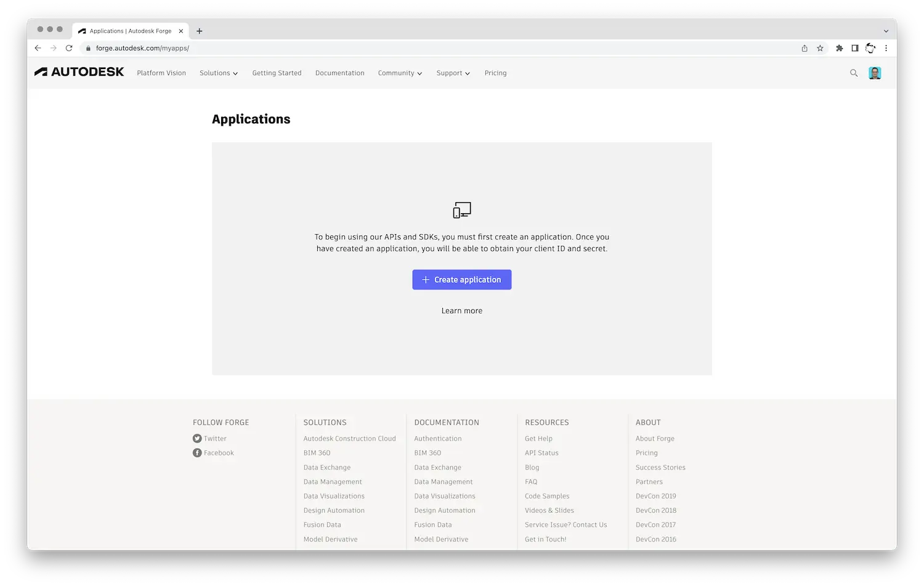Open Videos & Slides link

[549, 511]
